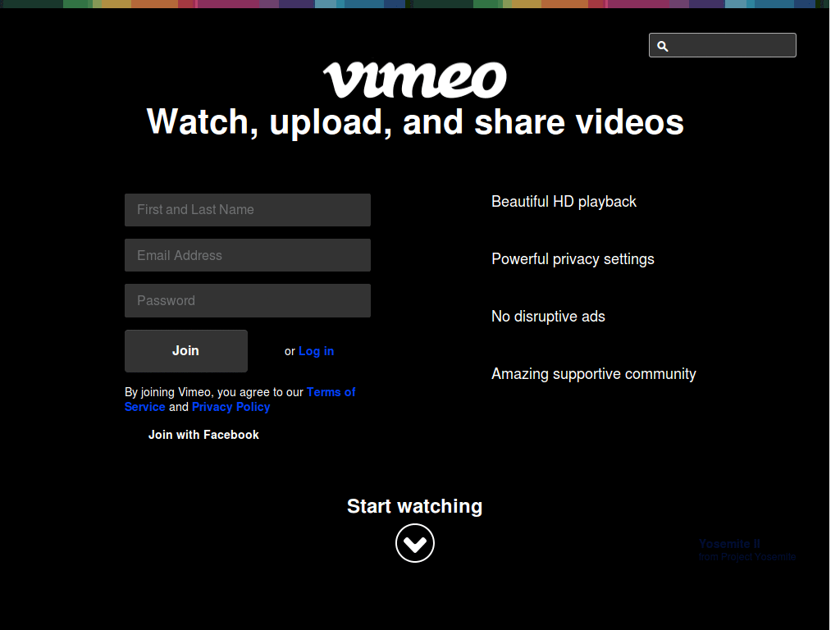Click the Start watching heading
Viewport: 840px width, 630px height.
point(414,506)
